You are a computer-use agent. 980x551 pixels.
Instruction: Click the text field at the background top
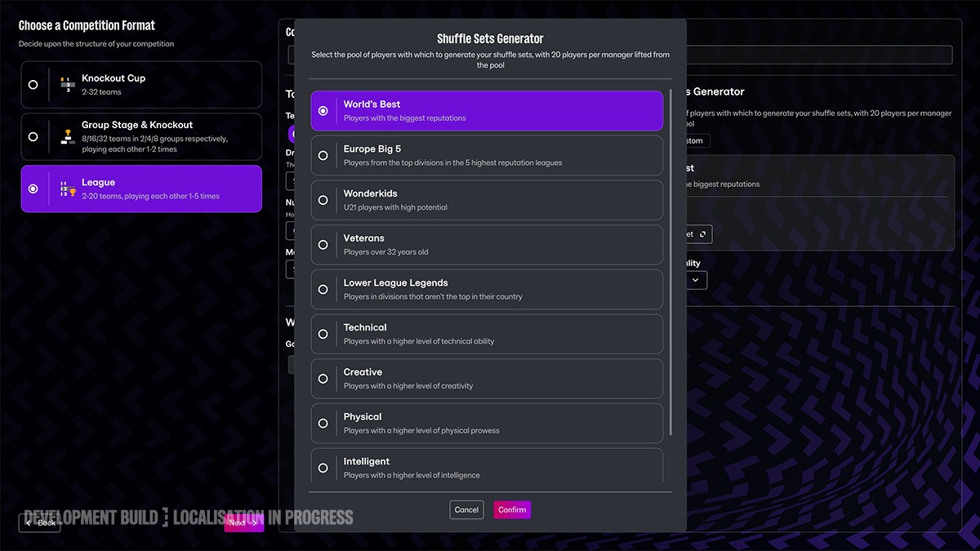pos(819,55)
